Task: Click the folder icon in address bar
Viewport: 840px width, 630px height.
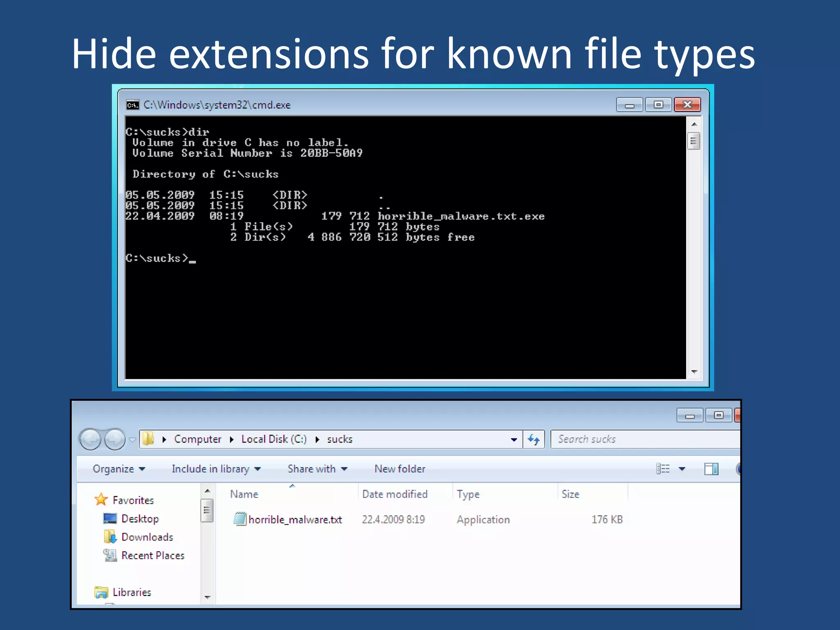Action: 148,439
